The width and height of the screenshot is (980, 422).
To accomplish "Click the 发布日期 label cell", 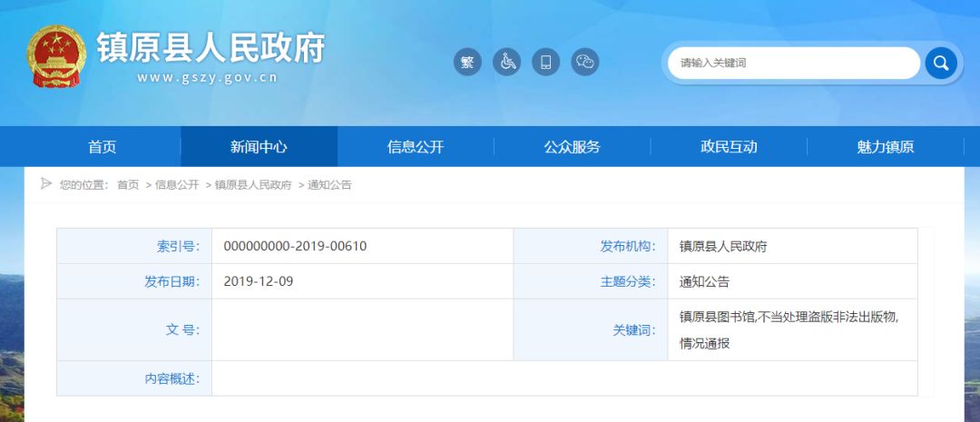I will (x=134, y=281).
